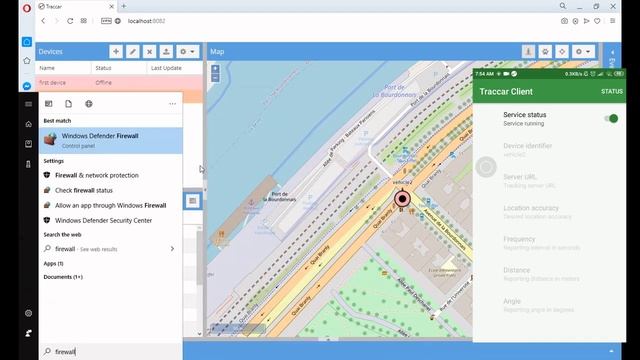Open Device identifier setting in Traccar Client
The height and width of the screenshot is (360, 640).
[x=549, y=150]
